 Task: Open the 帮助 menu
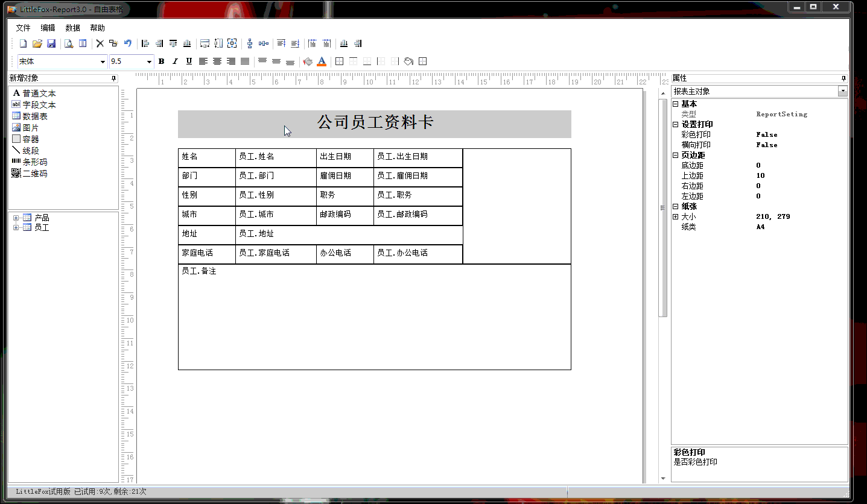tap(97, 28)
